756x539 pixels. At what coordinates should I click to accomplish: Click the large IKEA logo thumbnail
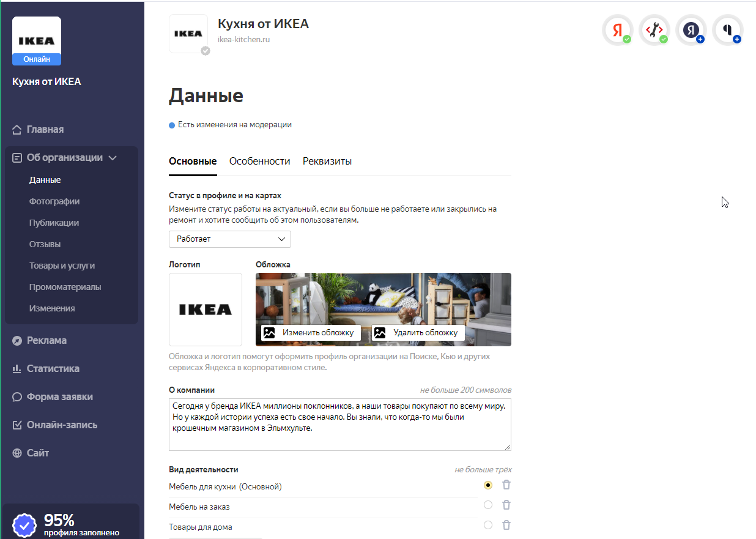tap(206, 310)
